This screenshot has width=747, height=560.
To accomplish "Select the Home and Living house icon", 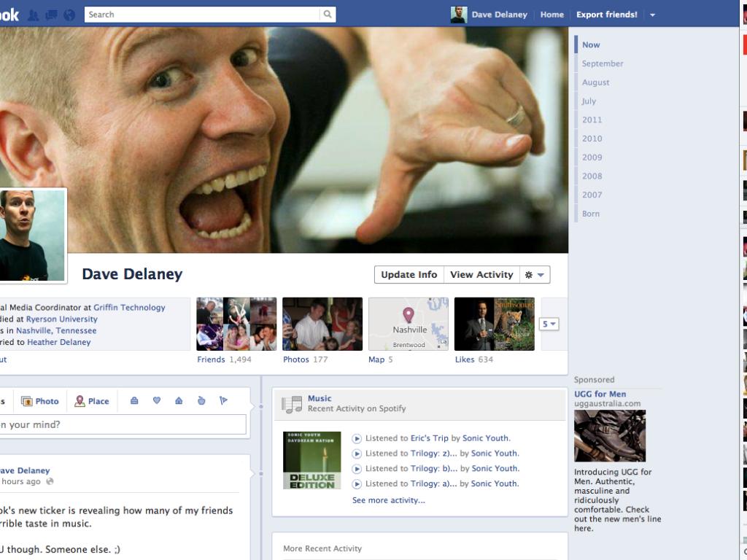I will pyautogui.click(x=179, y=400).
